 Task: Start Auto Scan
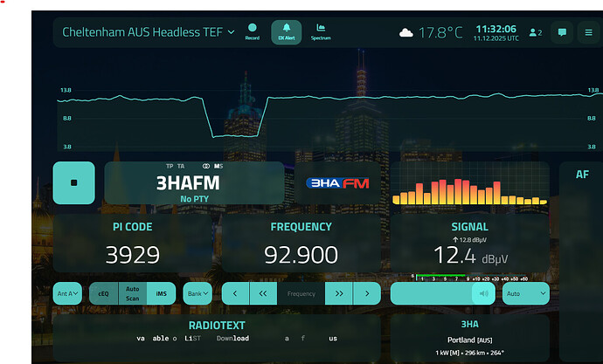[x=132, y=294]
